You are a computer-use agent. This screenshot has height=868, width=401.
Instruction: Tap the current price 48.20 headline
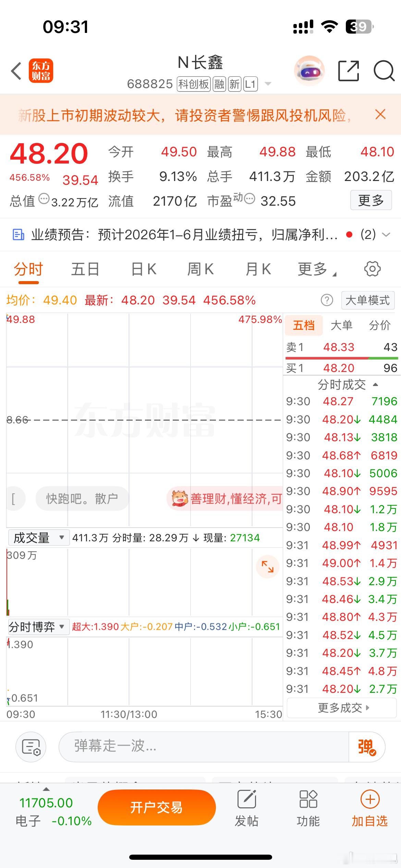[49, 154]
